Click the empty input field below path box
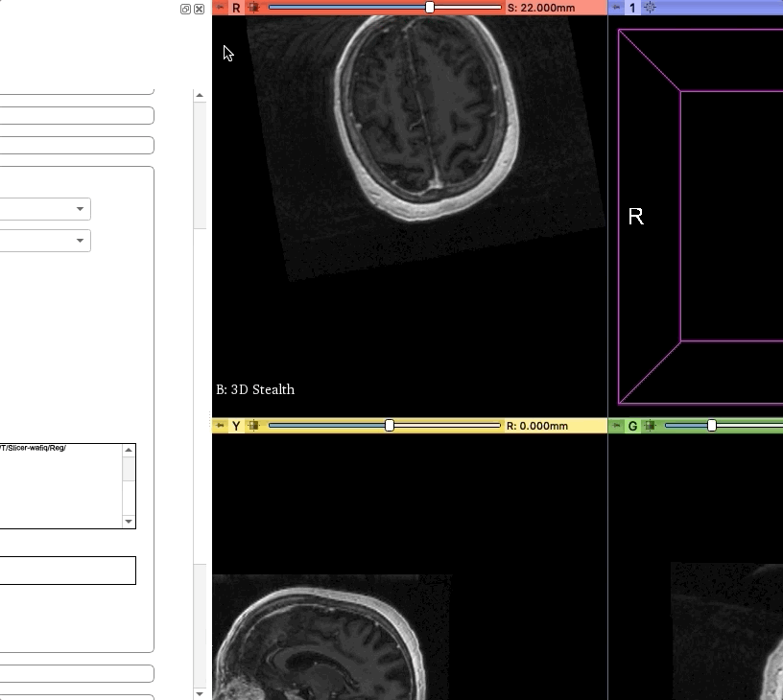The height and width of the screenshot is (700, 783). pos(68,571)
